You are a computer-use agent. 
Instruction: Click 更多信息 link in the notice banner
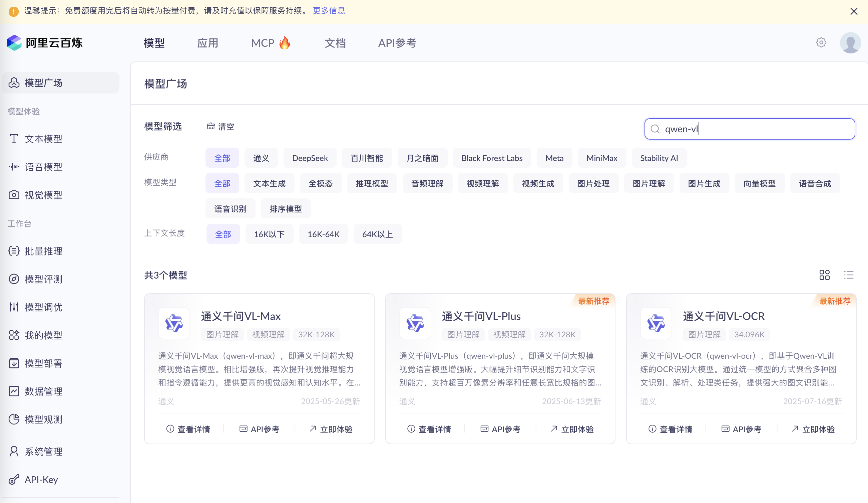point(329,11)
